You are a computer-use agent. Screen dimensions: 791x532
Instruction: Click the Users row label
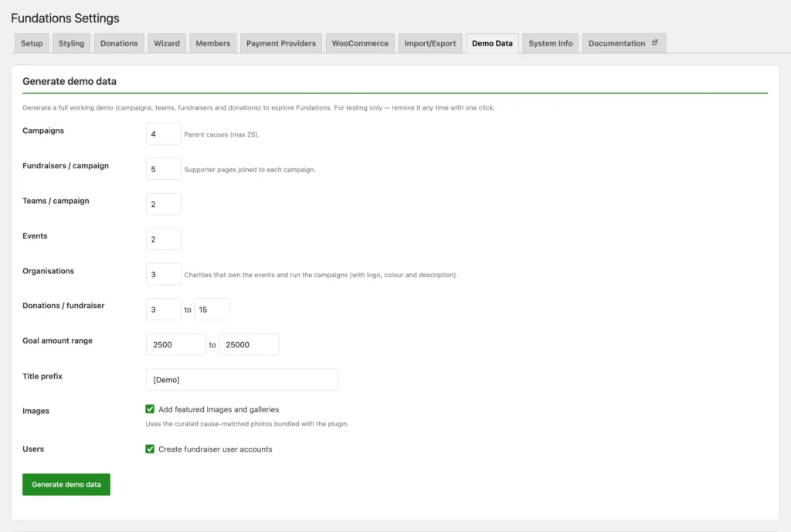pyautogui.click(x=33, y=449)
